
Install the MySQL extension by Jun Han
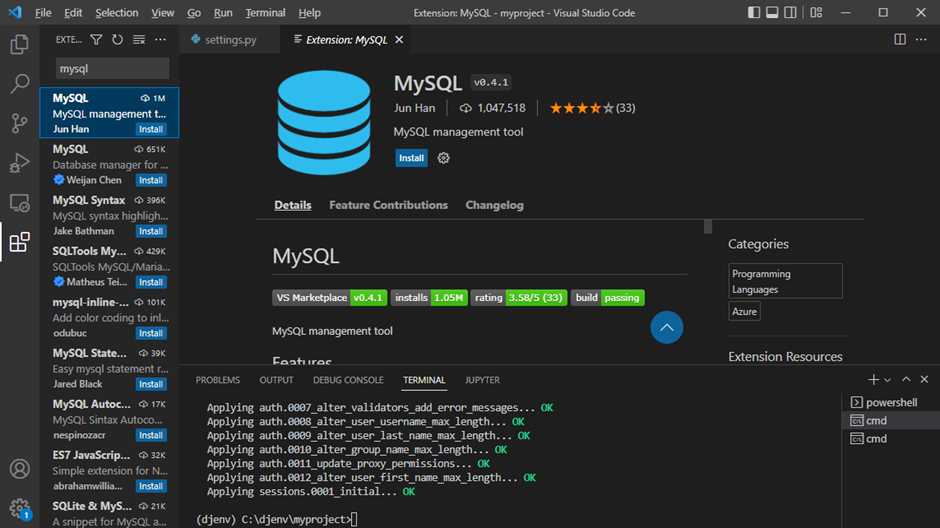[x=411, y=158]
